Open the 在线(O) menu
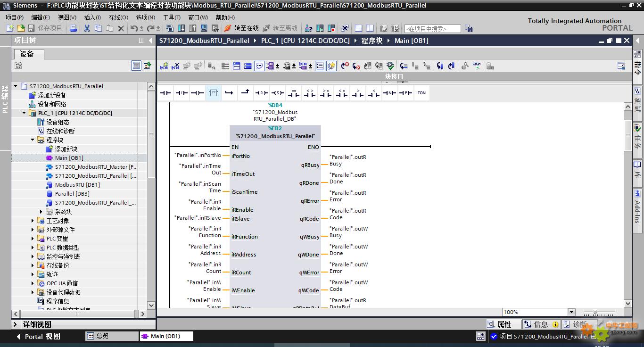 click(118, 17)
